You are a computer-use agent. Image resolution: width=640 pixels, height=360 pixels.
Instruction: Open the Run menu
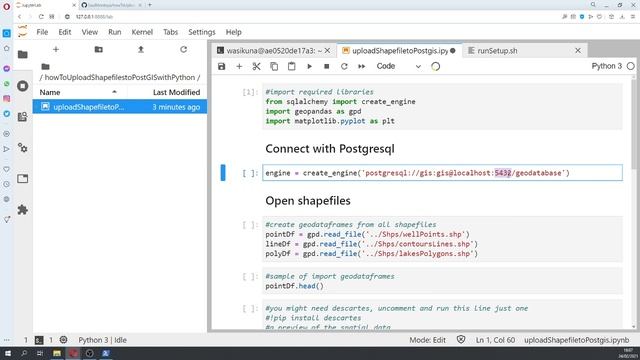tap(115, 32)
